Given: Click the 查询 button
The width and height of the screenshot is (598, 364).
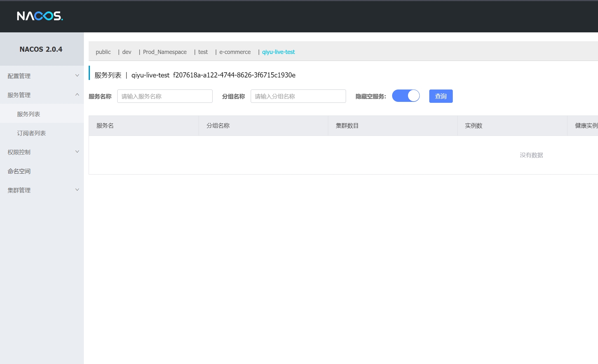Looking at the screenshot, I should point(441,96).
